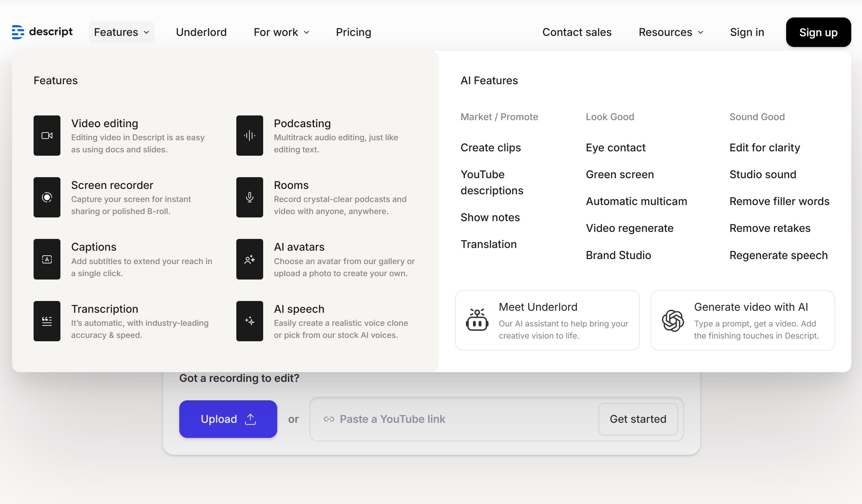Click the 'AI Features' heading
The height and width of the screenshot is (504, 862).
(x=489, y=80)
